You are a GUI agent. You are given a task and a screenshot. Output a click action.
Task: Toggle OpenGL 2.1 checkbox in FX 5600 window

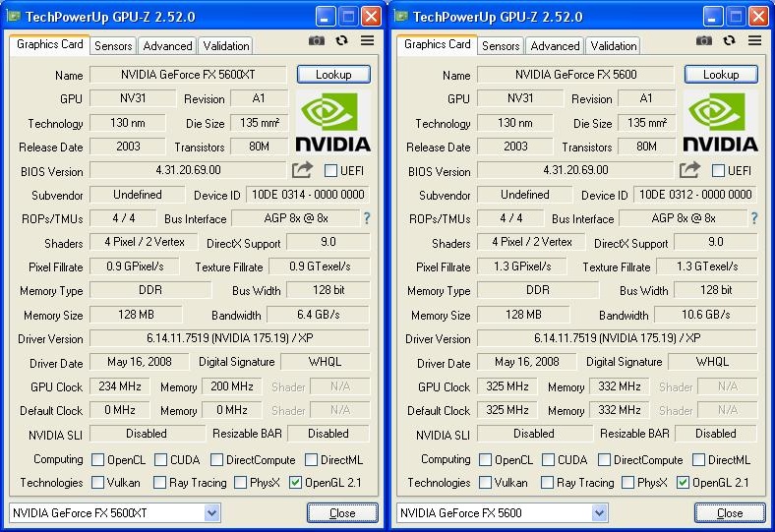(x=683, y=483)
